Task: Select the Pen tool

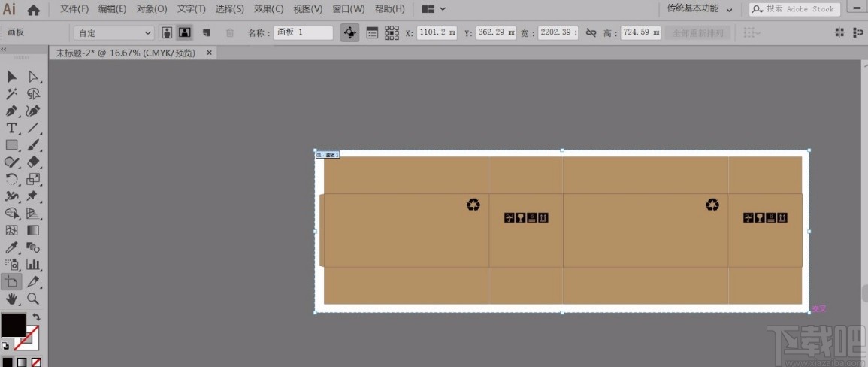Action: pyautogui.click(x=11, y=111)
